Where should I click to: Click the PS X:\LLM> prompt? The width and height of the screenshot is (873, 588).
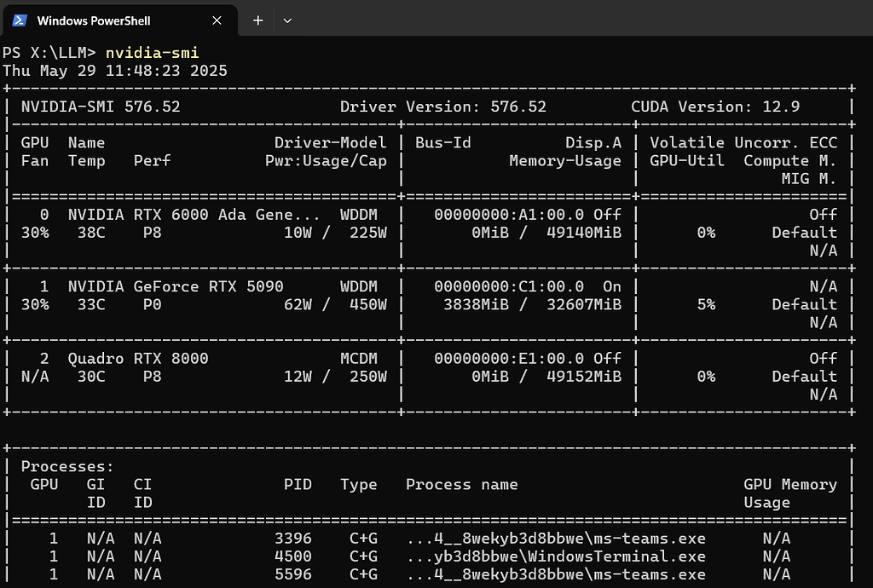point(49,53)
